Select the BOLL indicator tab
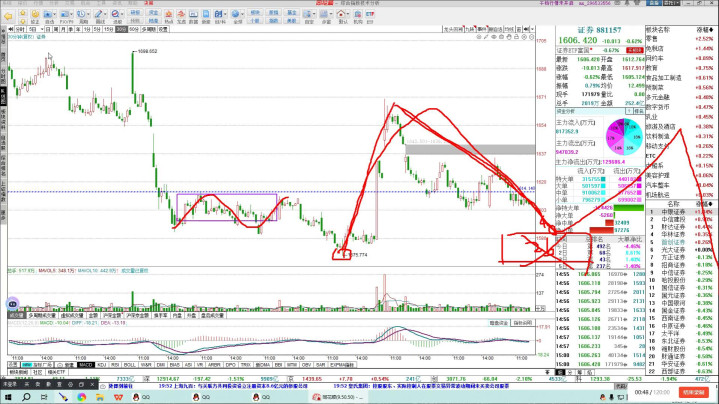 coord(130,365)
